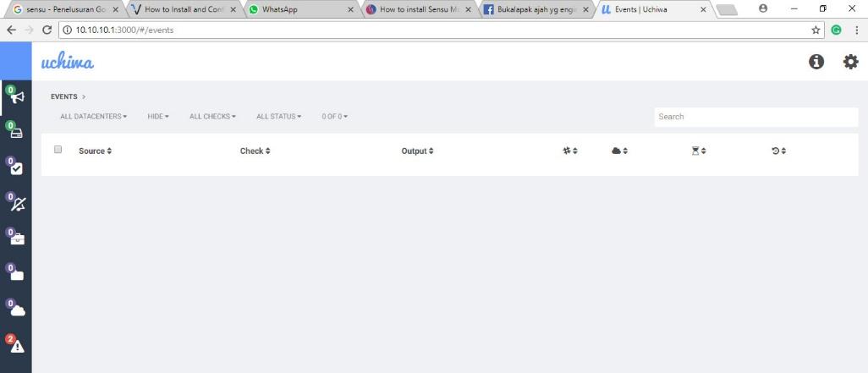Sort events by Source column

(x=96, y=151)
